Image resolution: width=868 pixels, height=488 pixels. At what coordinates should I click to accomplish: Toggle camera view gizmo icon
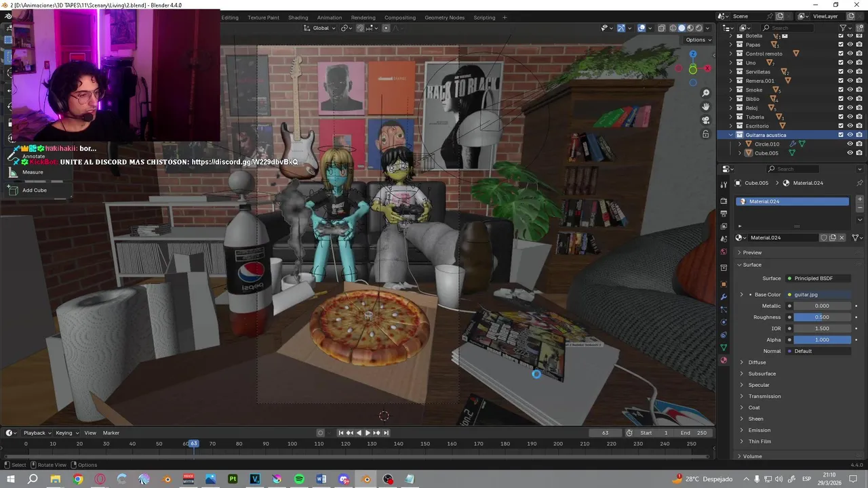706,120
